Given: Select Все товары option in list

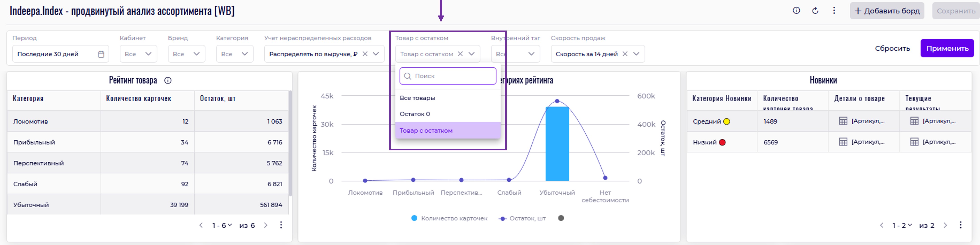Looking at the screenshot, I should point(417,98).
